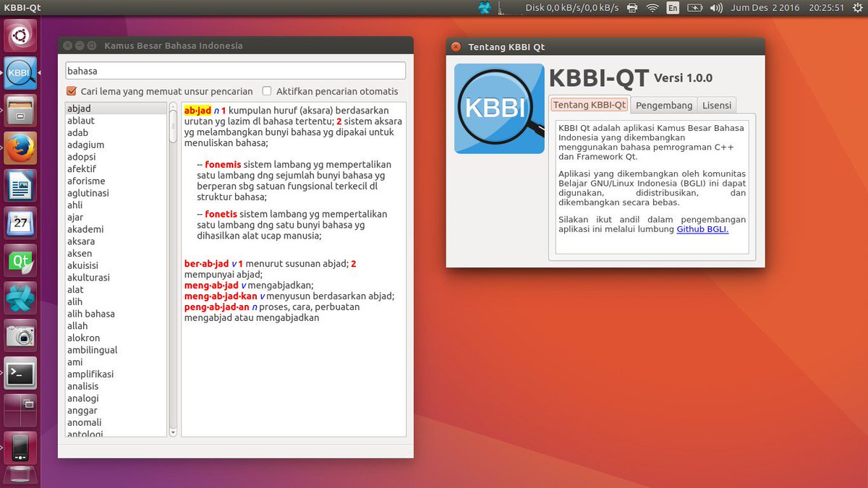The width and height of the screenshot is (868, 488).
Task: Select 'ajar' in the word list
Action: [116, 217]
